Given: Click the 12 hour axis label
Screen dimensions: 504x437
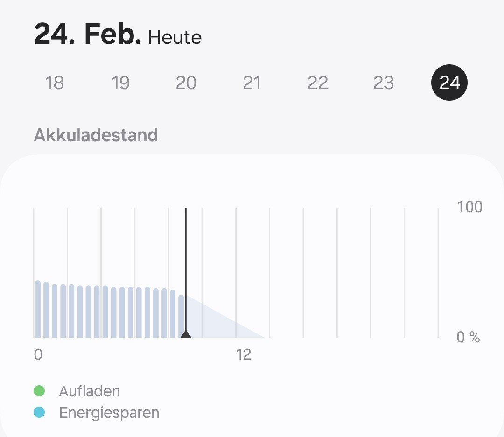Looking at the screenshot, I should 244,354.
